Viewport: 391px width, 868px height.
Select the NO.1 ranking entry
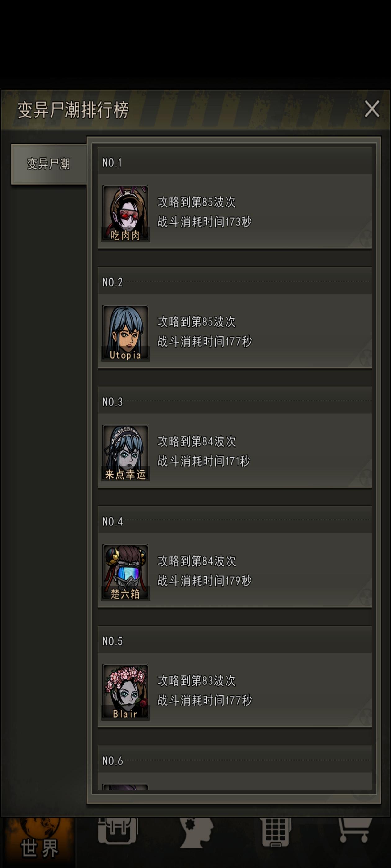tap(235, 198)
